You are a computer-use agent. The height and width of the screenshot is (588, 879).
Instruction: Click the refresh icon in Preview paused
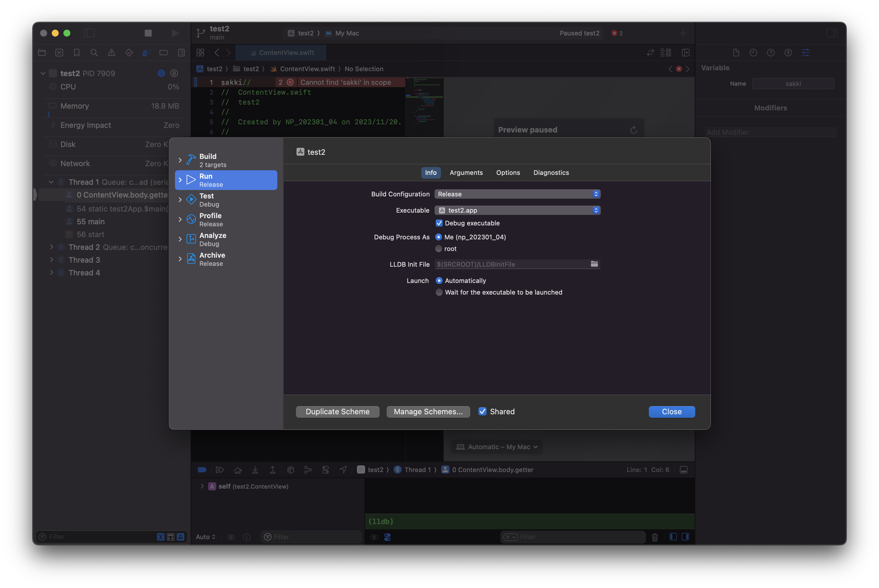tap(634, 130)
